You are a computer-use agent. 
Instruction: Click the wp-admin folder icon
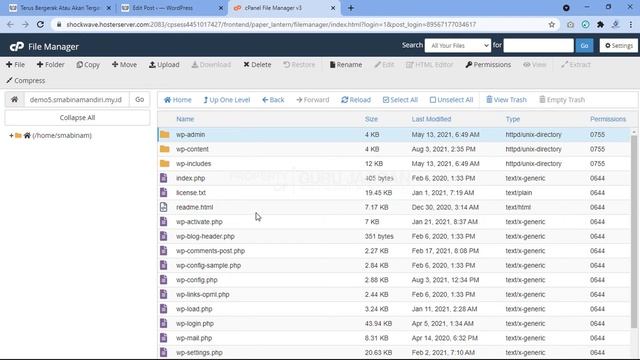pyautogui.click(x=164, y=134)
